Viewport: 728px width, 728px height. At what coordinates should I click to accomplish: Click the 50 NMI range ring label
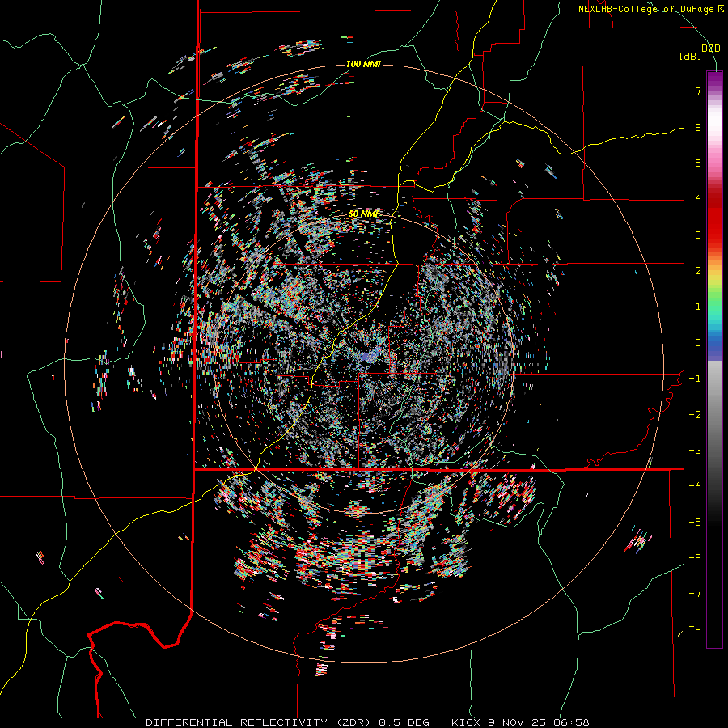click(364, 214)
